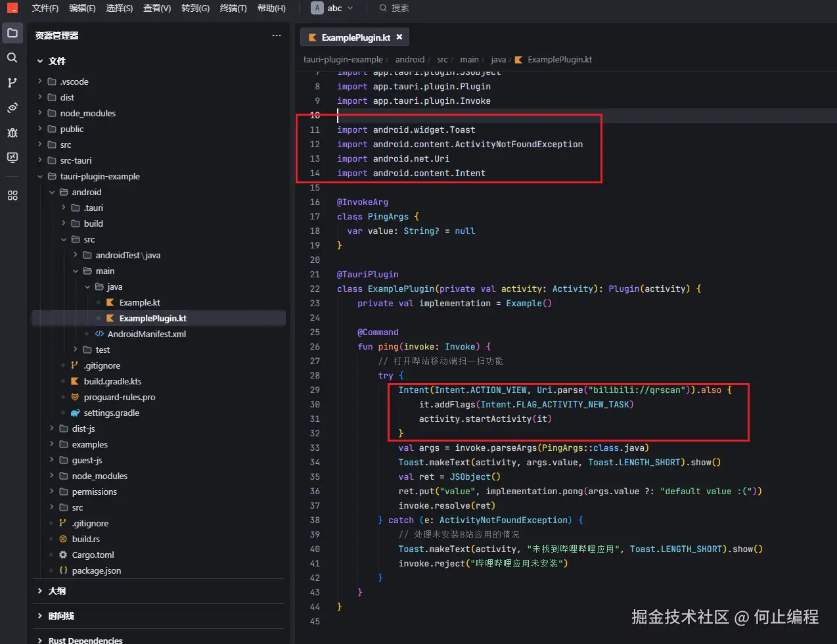This screenshot has width=837, height=644.
Task: Open Cargo.toml file
Action: pyautogui.click(x=93, y=555)
